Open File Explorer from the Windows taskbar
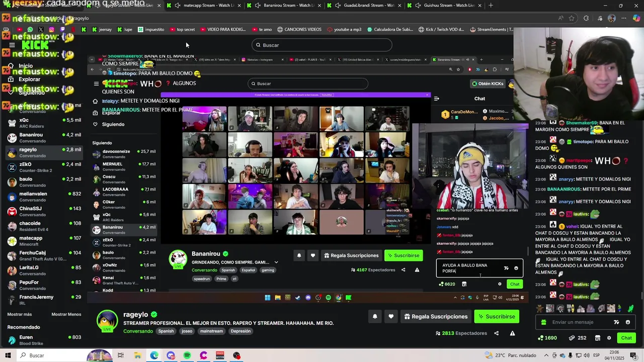Viewport: 644px width, 362px height. click(137, 355)
